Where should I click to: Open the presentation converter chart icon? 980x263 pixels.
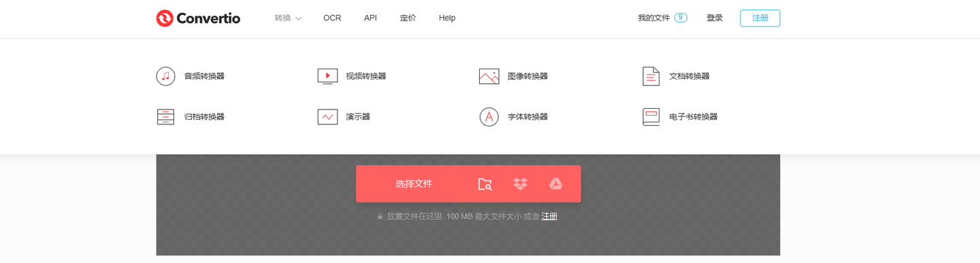point(327,117)
